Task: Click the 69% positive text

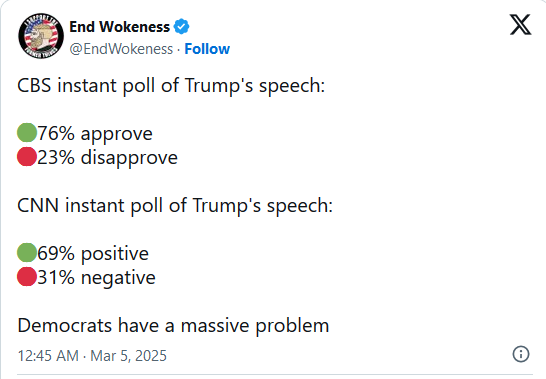Action: pos(93,254)
